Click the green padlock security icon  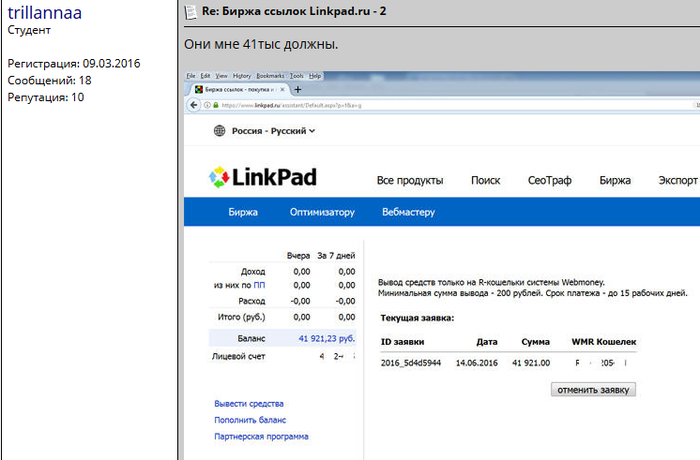tap(216, 104)
